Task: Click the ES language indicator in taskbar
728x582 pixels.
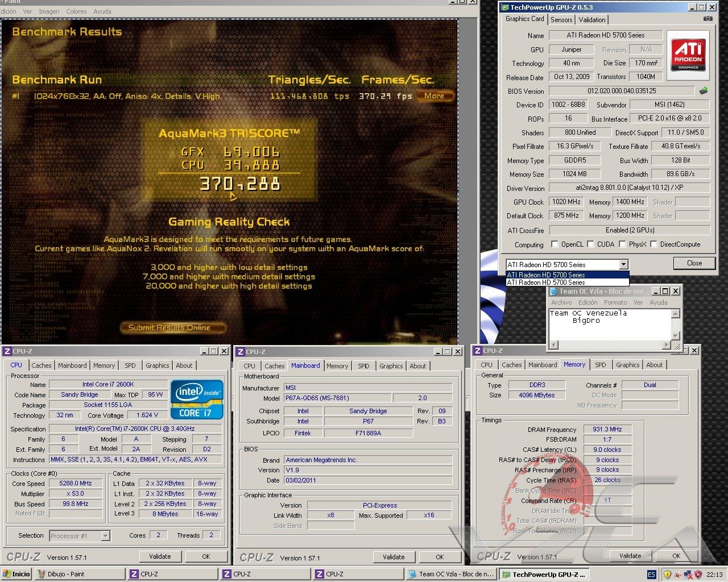Action: [651, 575]
